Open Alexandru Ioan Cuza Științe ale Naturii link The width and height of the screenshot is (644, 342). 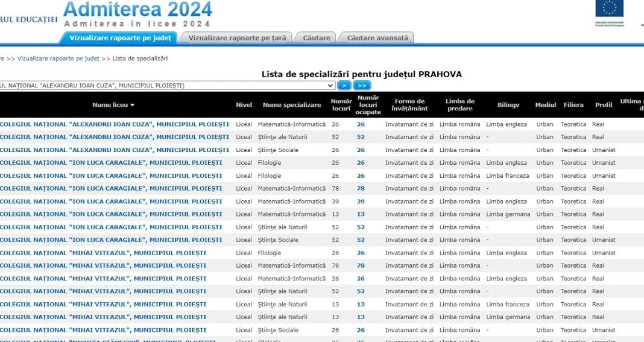tap(115, 137)
